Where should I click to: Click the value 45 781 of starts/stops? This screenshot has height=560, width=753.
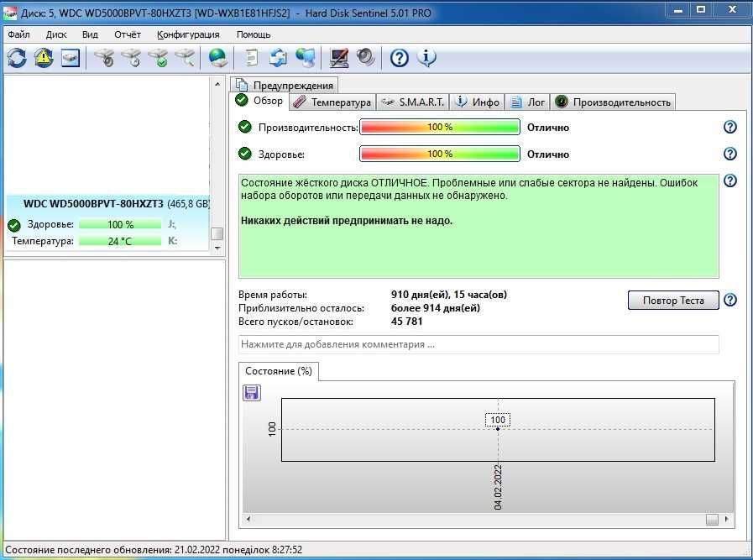(407, 322)
